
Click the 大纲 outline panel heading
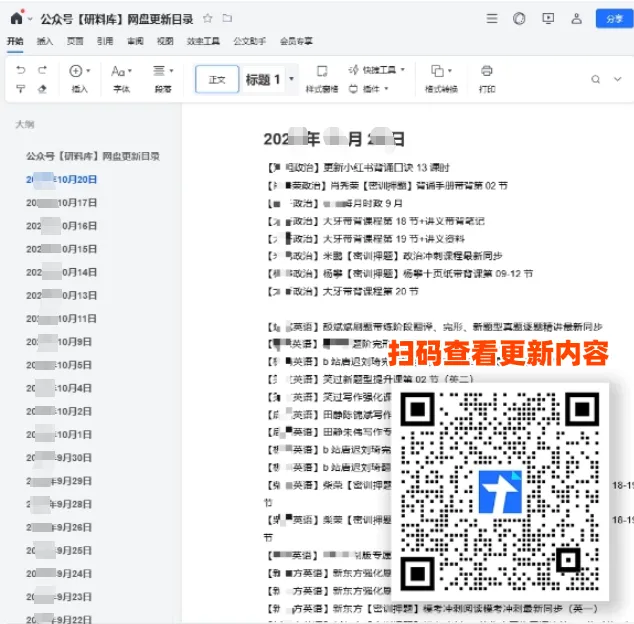click(x=25, y=125)
